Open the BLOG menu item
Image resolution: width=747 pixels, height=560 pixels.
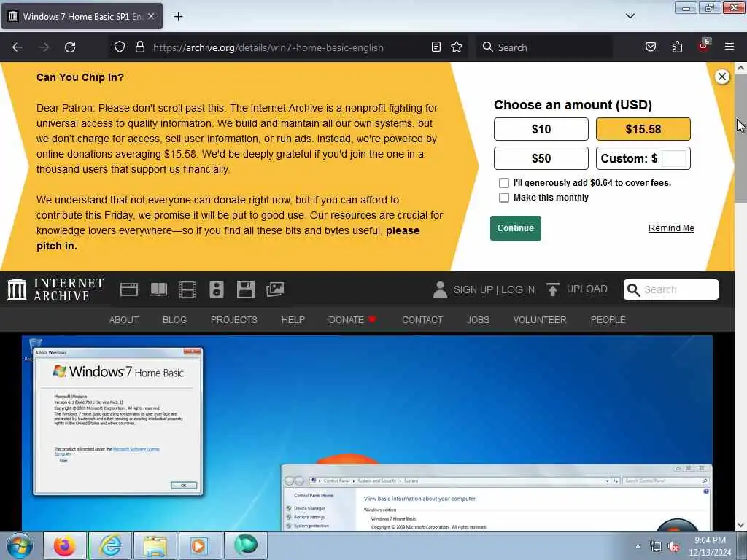pos(174,320)
